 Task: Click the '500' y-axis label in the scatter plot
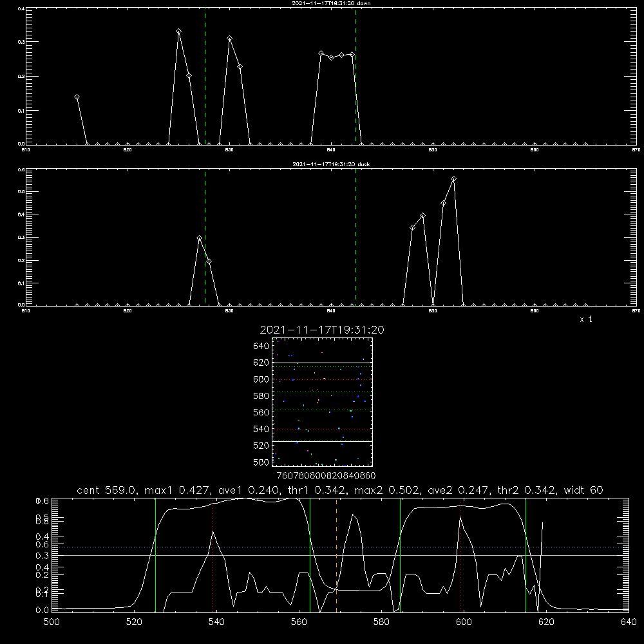click(x=261, y=462)
